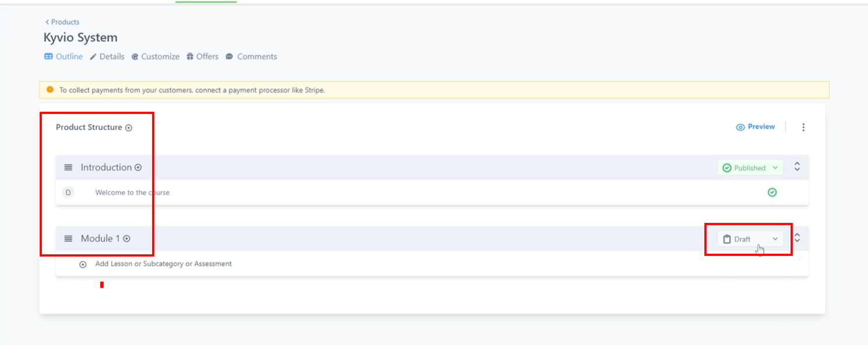The height and width of the screenshot is (345, 868).
Task: Toggle the green published checkmark on Welcome lesson
Action: [772, 193]
